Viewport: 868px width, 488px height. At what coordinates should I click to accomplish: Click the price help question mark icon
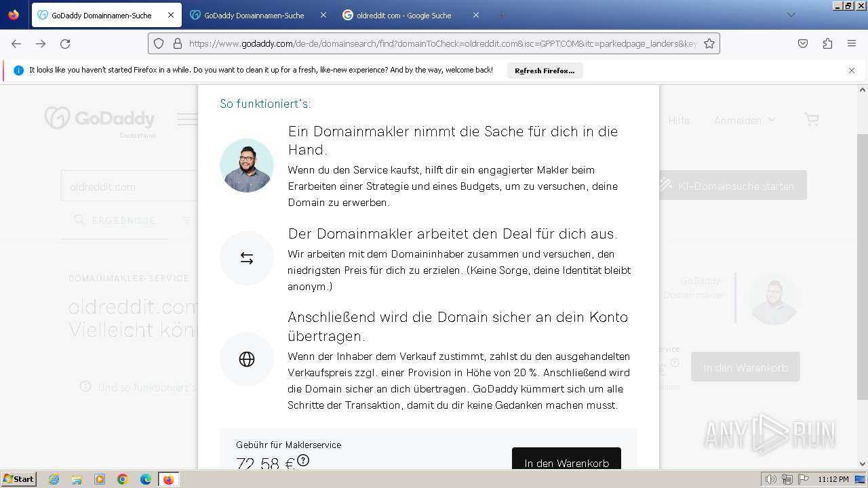[303, 460]
